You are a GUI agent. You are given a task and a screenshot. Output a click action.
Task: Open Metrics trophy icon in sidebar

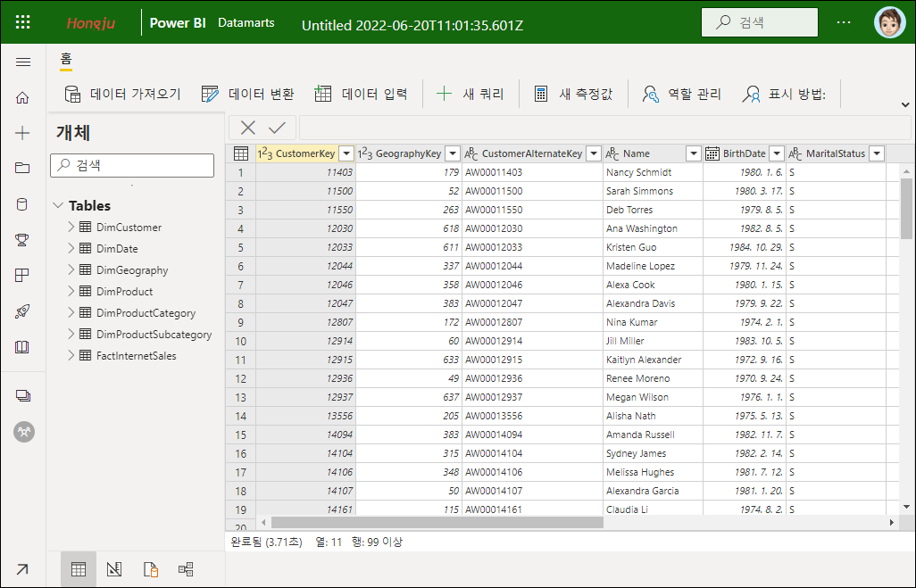pos(22,239)
